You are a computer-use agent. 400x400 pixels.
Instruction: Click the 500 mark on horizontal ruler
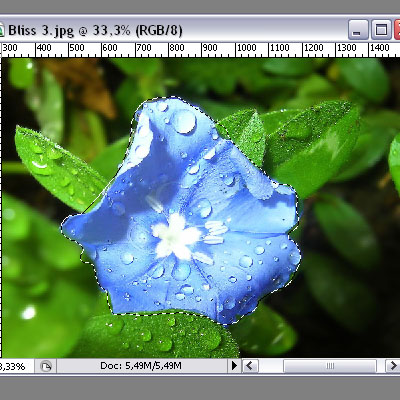(x=77, y=48)
